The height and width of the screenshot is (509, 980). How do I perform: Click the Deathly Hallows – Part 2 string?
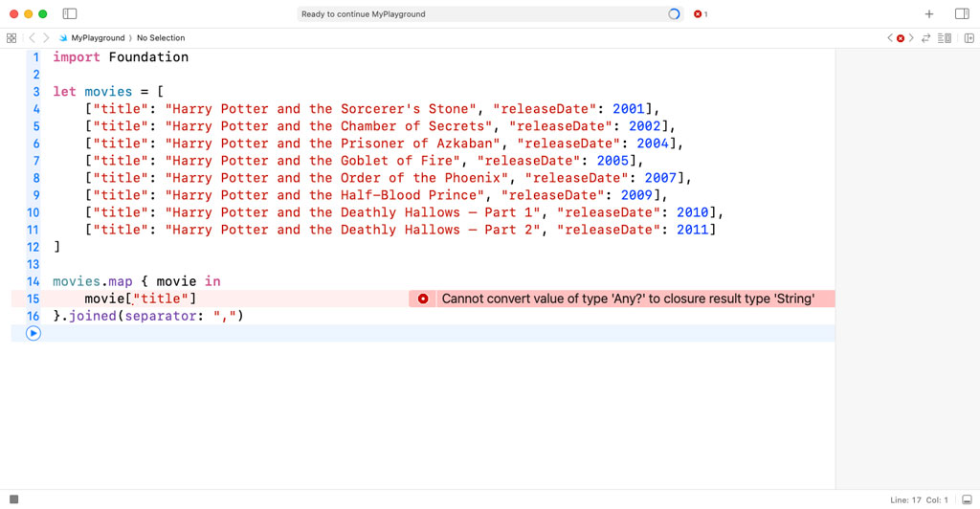[352, 230]
